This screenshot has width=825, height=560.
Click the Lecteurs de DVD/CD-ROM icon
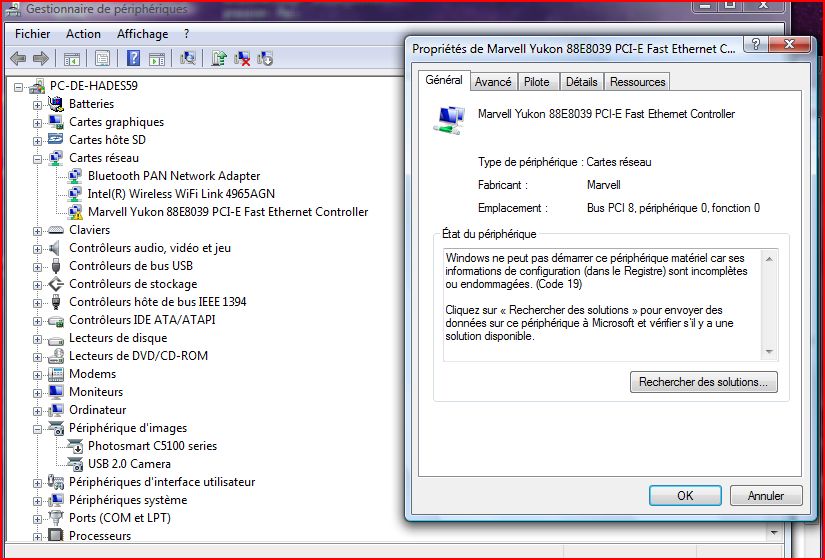(56, 356)
